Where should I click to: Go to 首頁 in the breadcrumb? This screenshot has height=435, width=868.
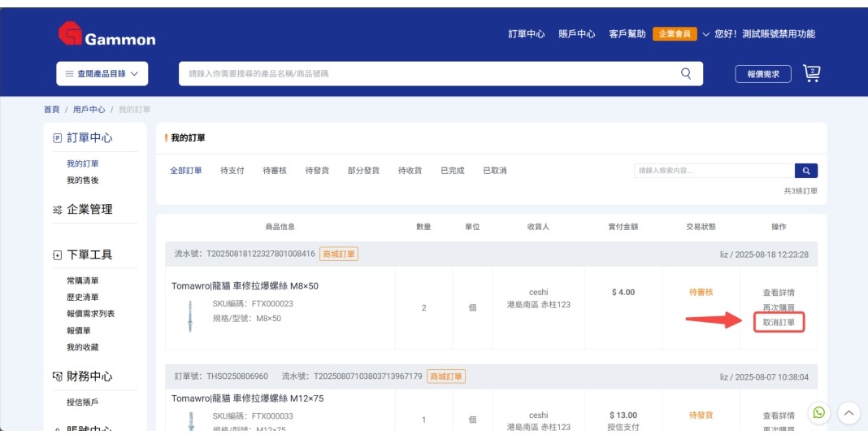[x=51, y=109]
